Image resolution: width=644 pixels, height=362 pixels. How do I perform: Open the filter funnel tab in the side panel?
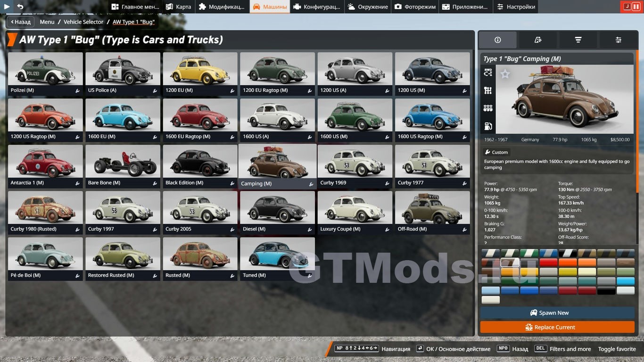pyautogui.click(x=578, y=40)
